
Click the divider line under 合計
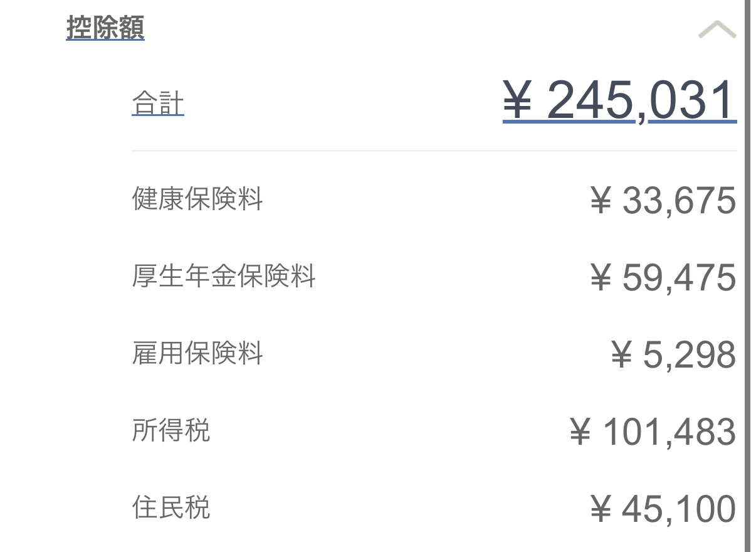(x=434, y=151)
